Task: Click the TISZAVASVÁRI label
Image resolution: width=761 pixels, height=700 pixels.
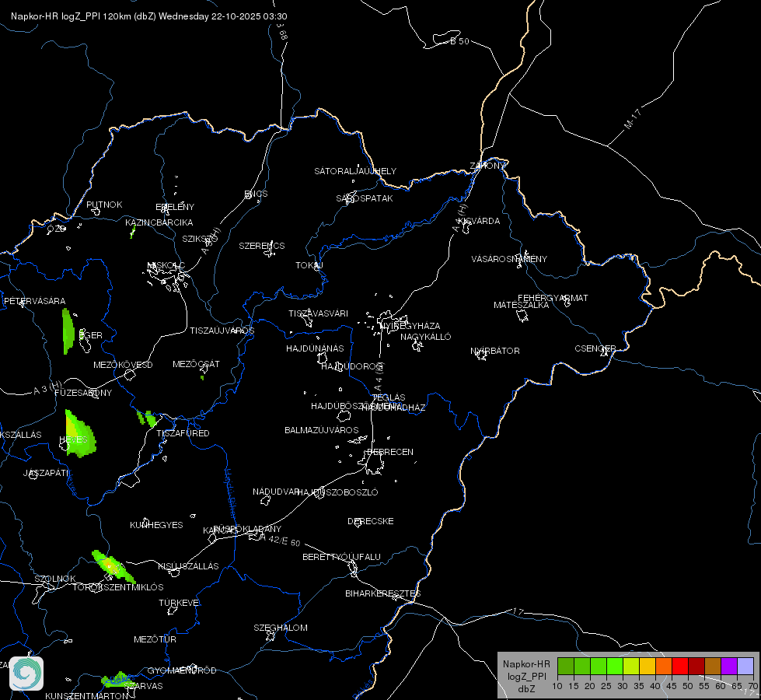Action: pos(319,313)
